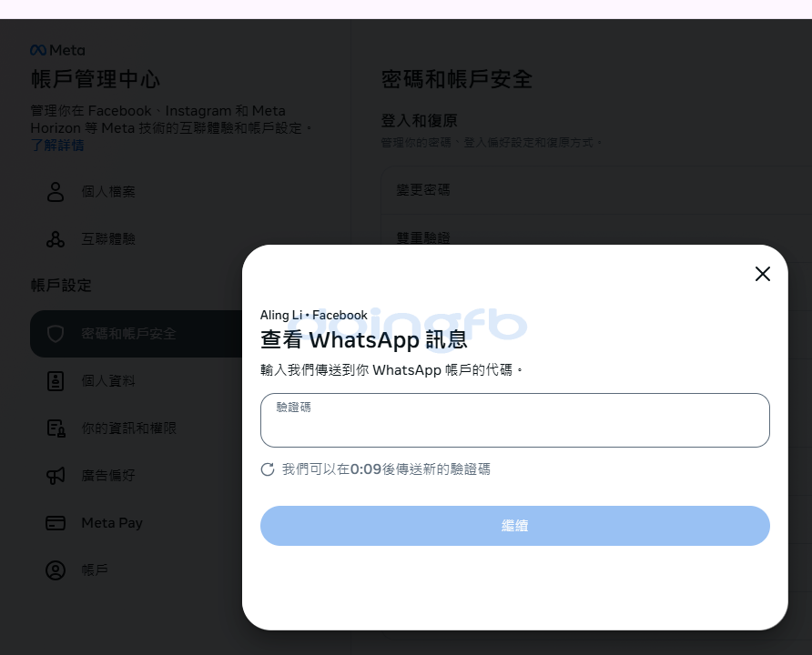The image size is (812, 655).
Task: Close the WhatsApp verification dialog
Action: tap(762, 274)
